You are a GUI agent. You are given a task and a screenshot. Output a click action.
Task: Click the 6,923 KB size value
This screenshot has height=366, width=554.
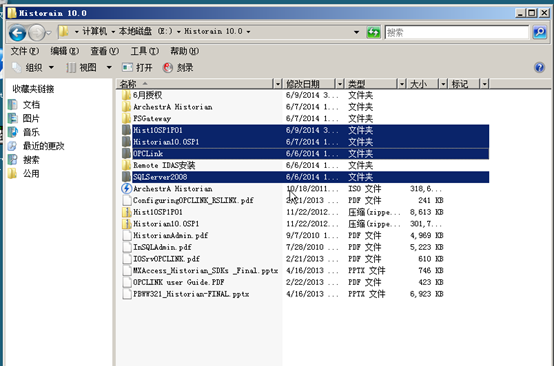(426, 294)
